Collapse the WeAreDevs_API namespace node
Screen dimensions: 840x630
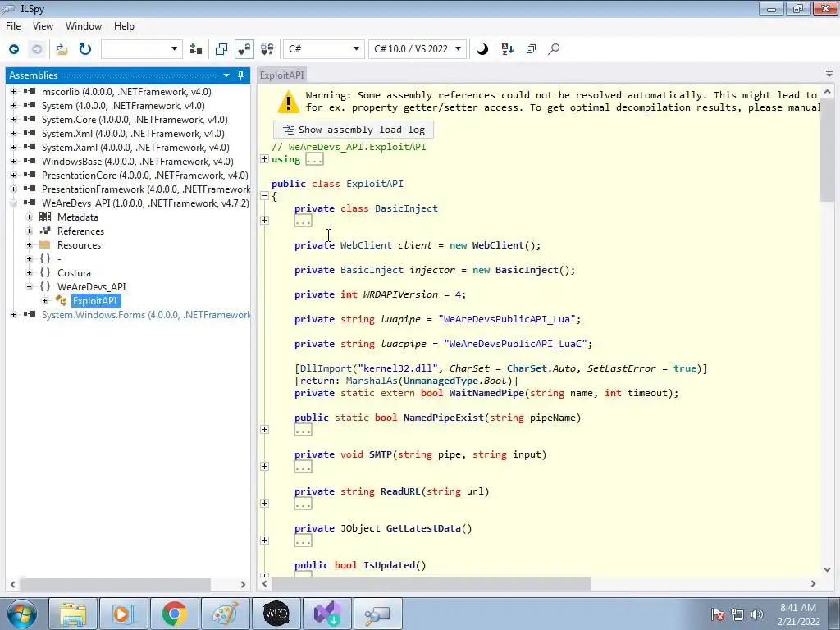(x=30, y=286)
